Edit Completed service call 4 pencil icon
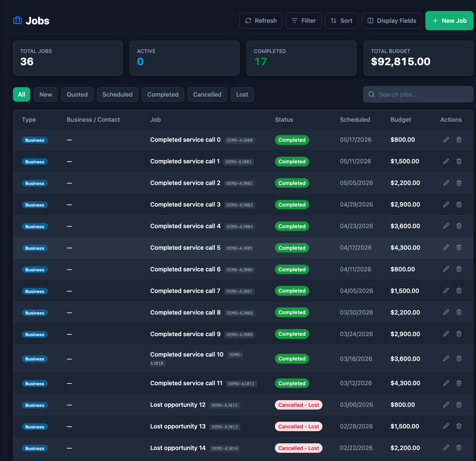Screen dimensions: 476x461 click(x=446, y=226)
